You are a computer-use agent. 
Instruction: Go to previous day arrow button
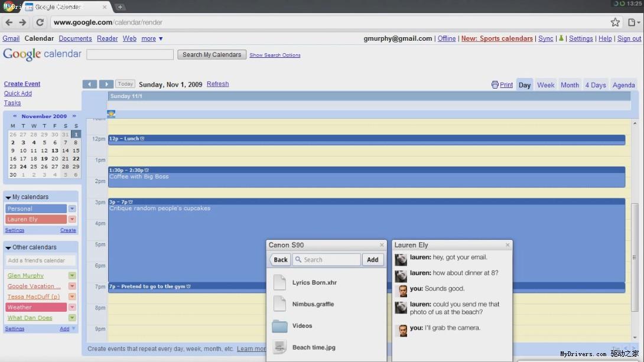pyautogui.click(x=90, y=84)
